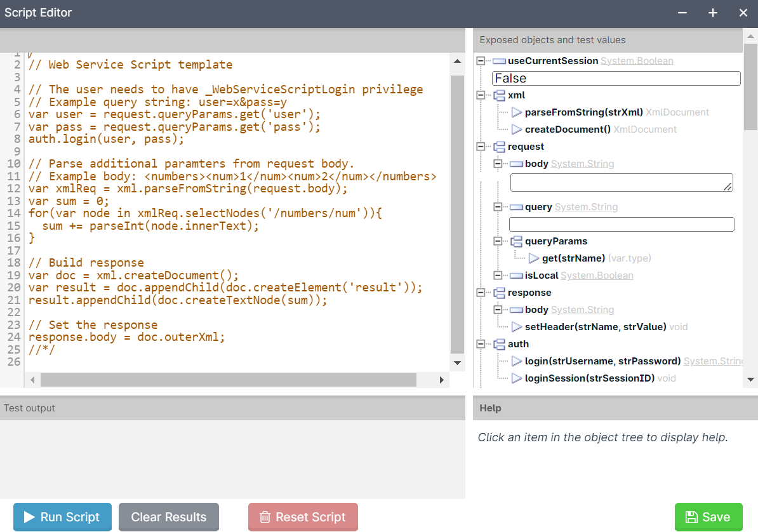Collapse the response body node expander
The height and width of the screenshot is (532, 758).
(x=498, y=310)
